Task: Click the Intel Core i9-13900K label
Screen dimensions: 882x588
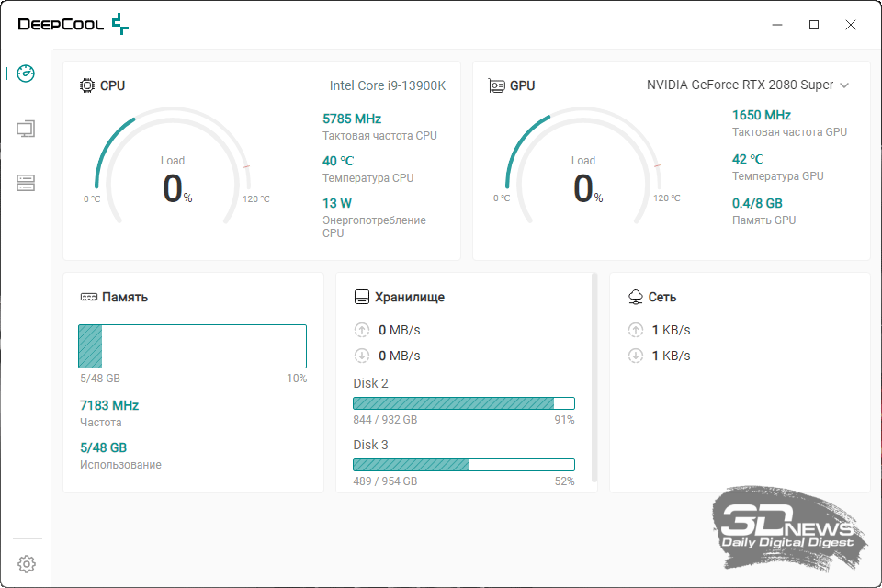Action: (388, 85)
